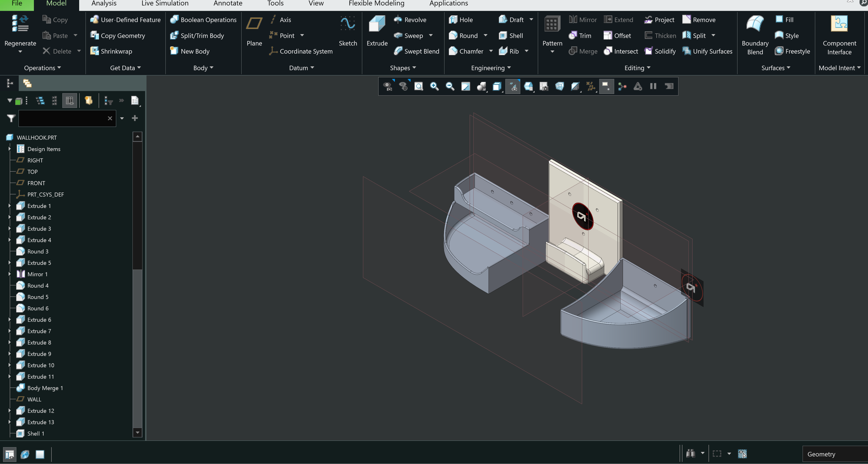Click the Plane button in Datum group
The width and height of the screenshot is (868, 464).
tap(254, 31)
